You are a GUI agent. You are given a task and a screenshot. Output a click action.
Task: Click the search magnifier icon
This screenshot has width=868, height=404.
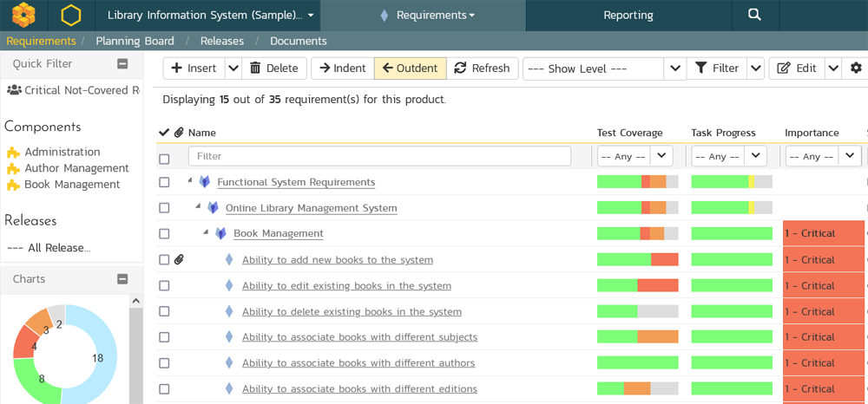[x=754, y=15]
